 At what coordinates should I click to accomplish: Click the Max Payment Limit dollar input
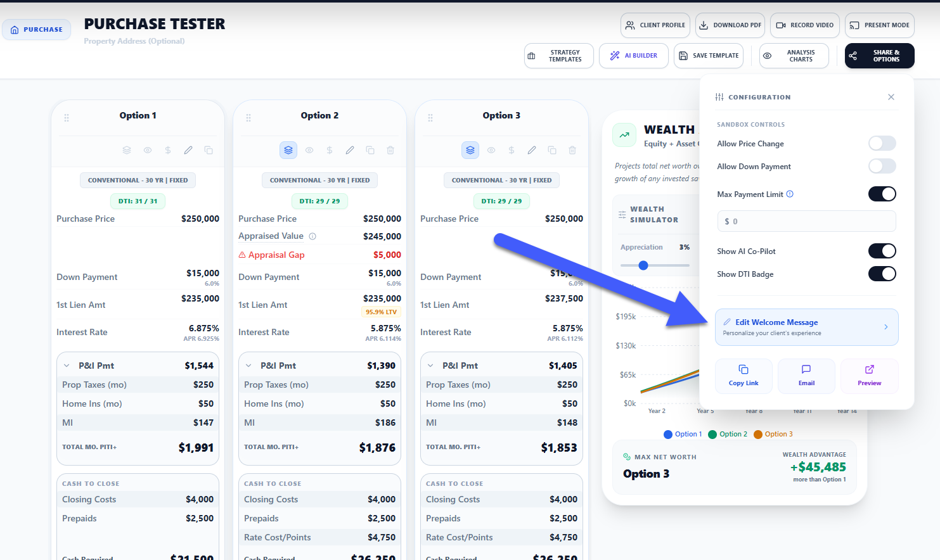[807, 221]
